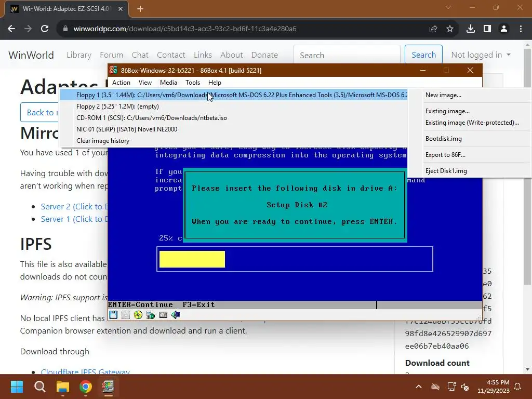The image size is (532, 399).
Task: Open Chrome downloads icon
Action: tap(471, 29)
